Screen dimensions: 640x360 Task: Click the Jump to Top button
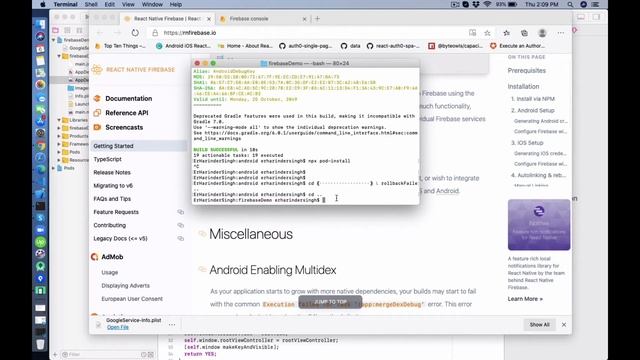tap(330, 302)
